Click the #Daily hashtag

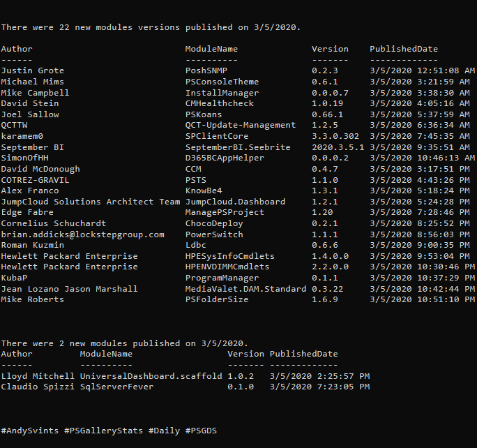tap(165, 431)
